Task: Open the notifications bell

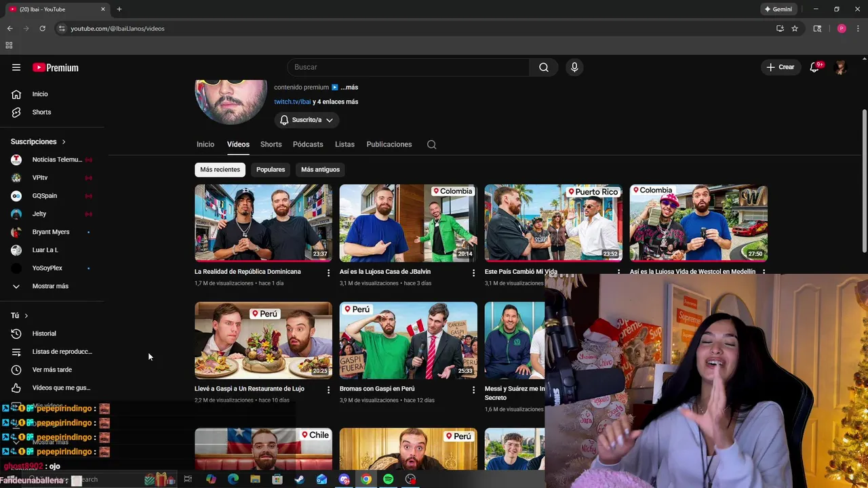Action: tap(814, 67)
